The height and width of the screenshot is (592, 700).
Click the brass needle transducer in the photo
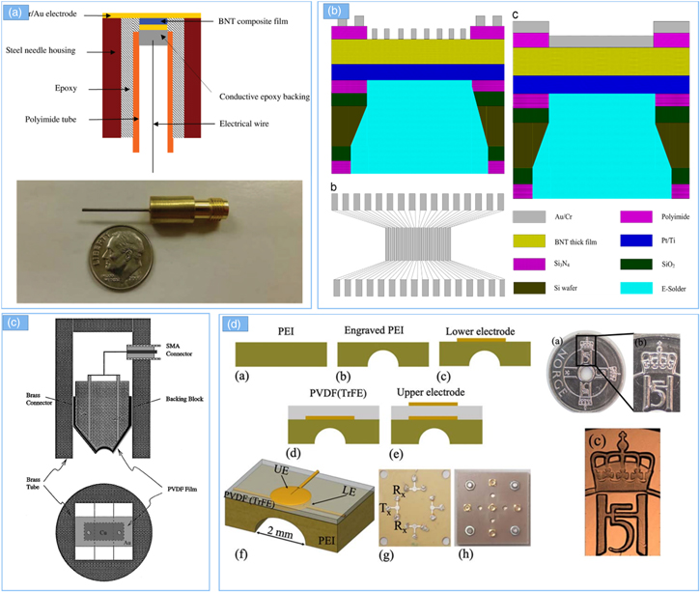point(155,210)
